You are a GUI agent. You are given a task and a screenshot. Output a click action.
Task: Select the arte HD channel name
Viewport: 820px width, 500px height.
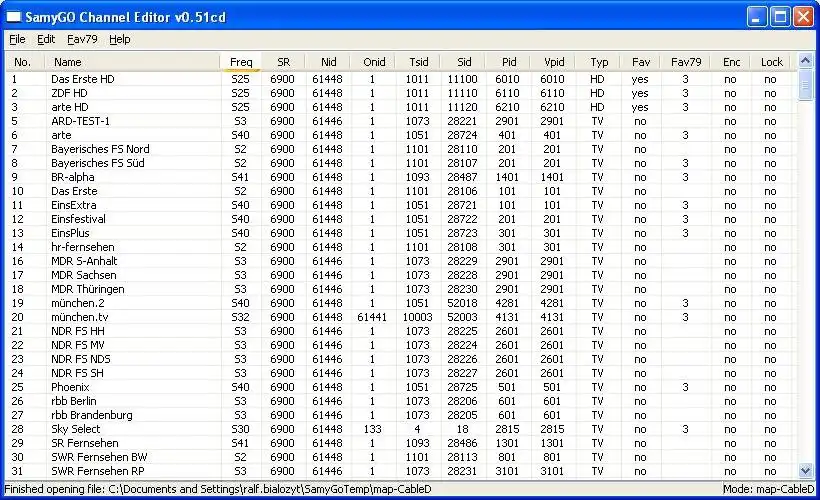70,107
